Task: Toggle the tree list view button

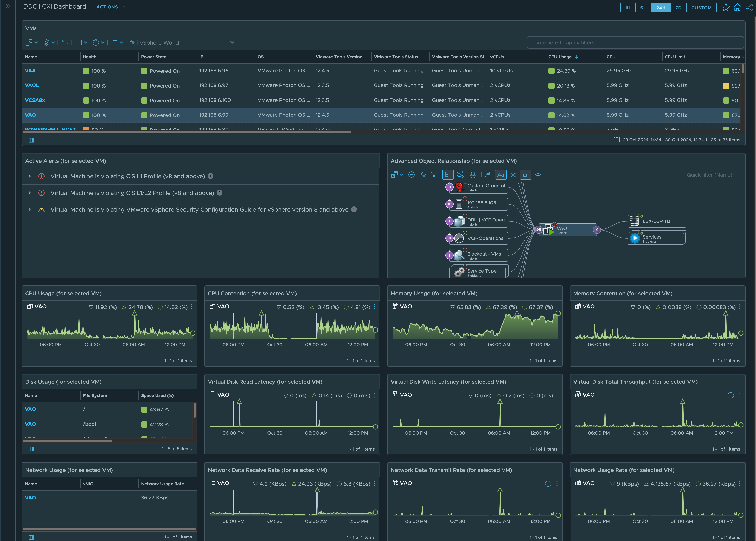Action: [x=448, y=175]
